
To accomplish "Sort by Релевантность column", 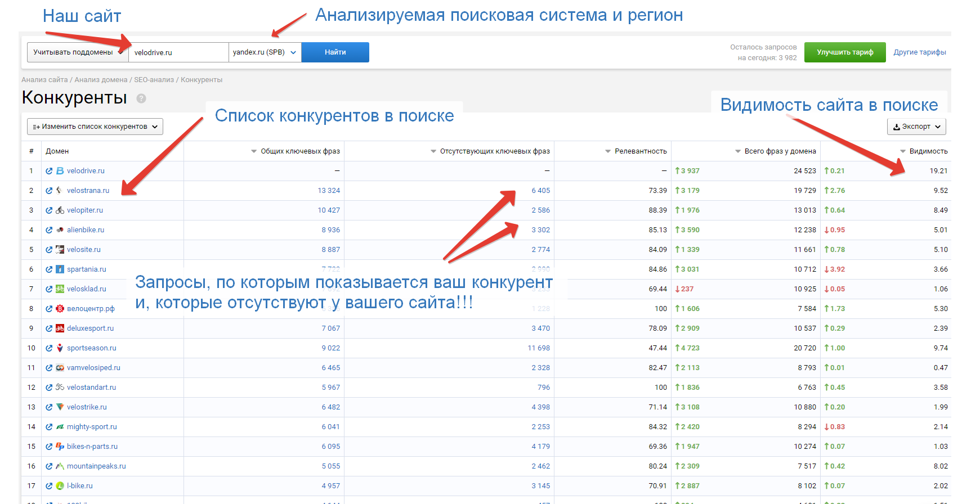I will pos(636,151).
